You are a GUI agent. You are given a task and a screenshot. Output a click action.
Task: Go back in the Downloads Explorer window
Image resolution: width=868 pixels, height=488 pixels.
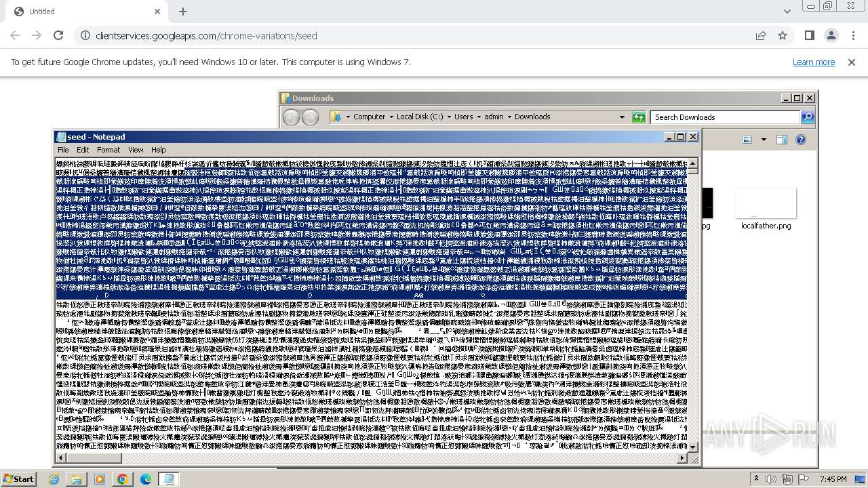[292, 117]
